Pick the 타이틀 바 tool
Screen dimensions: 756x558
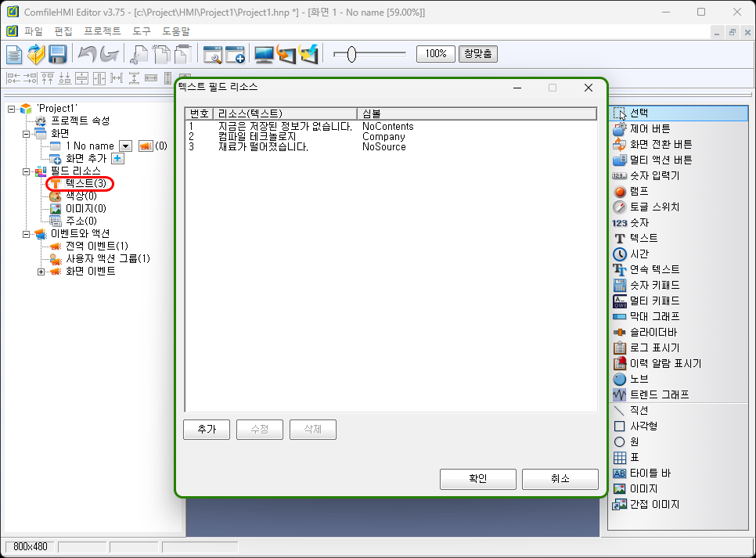[x=647, y=472]
